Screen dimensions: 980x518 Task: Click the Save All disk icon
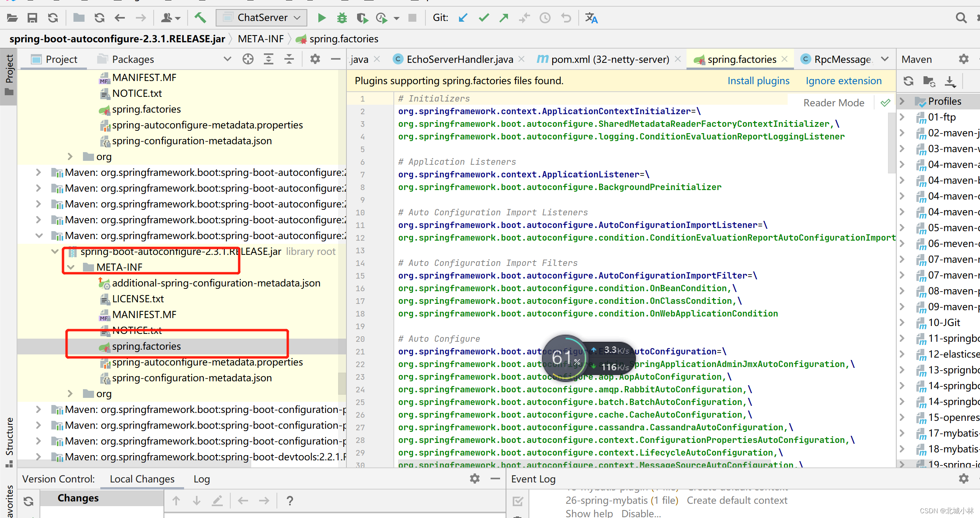click(32, 18)
